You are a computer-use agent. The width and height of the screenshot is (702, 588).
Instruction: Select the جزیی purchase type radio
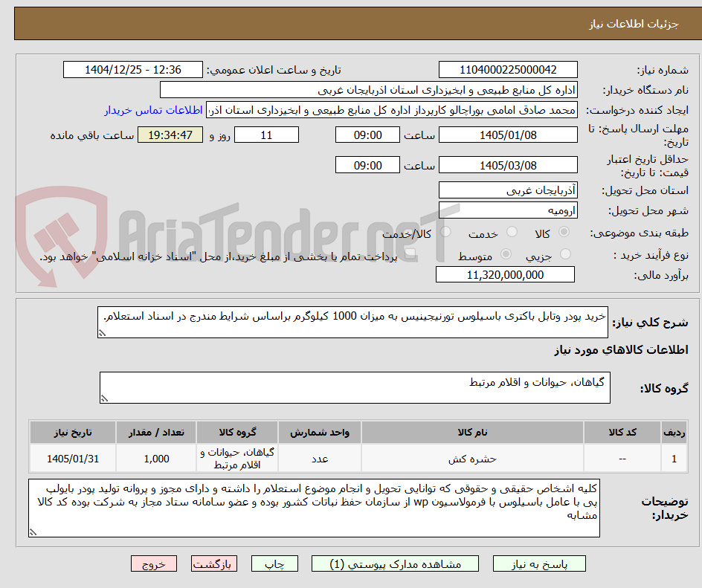click(x=565, y=254)
